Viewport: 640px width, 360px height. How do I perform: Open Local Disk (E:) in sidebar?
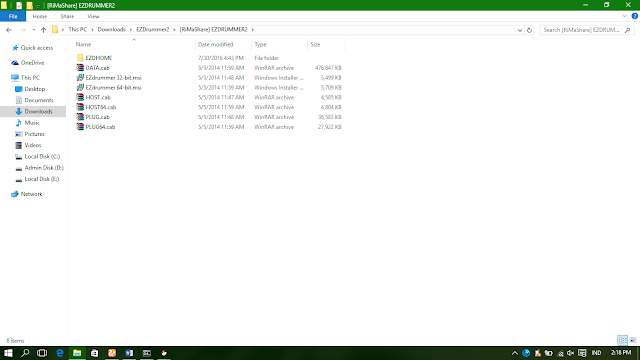[42, 179]
